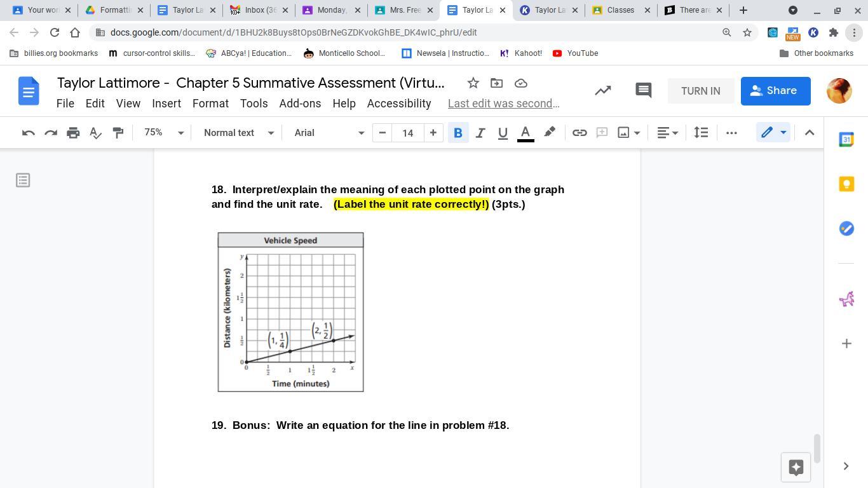Viewport: 868px width, 488px height.
Task: Decrease the font size
Action: 383,133
